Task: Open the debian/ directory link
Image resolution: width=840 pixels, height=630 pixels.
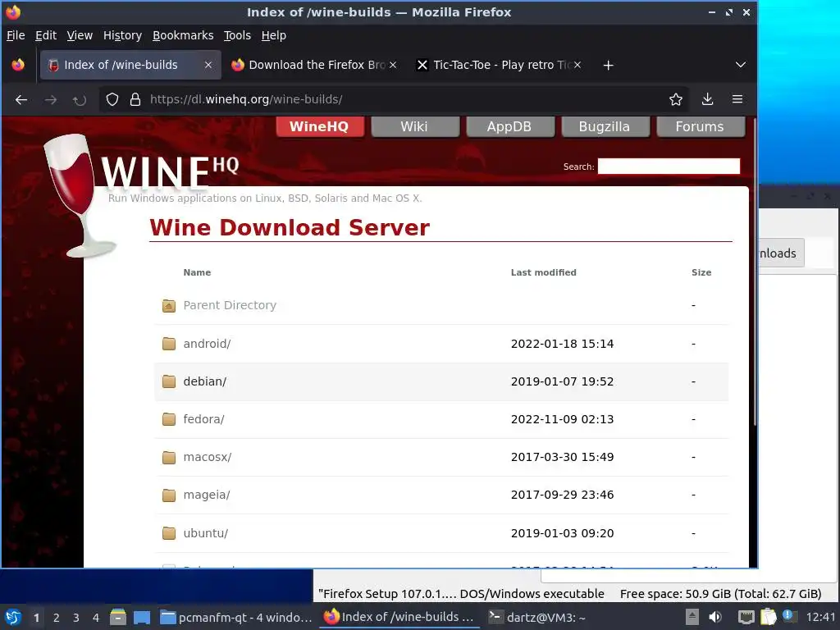Action: click(x=204, y=381)
